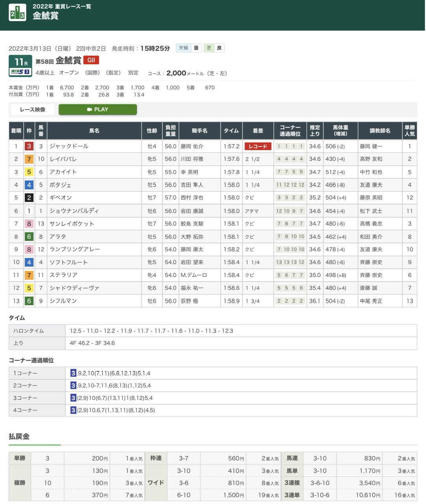Open horse ランブリングアレー
Image resolution: width=426 pixels, height=504 pixels.
coord(75,249)
